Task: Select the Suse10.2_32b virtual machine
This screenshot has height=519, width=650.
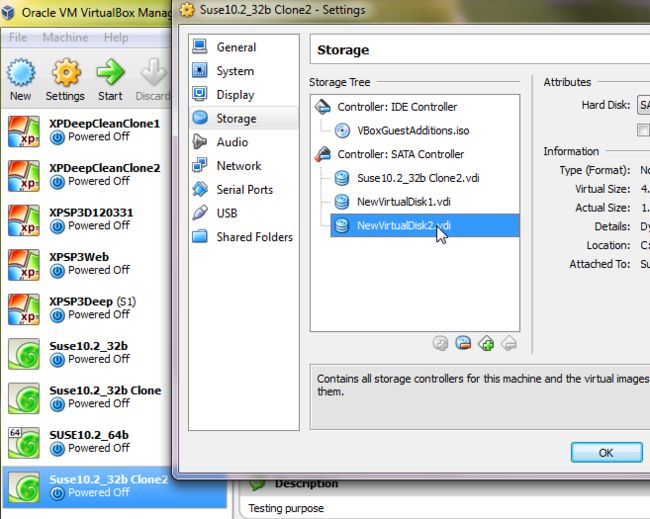Action: [87, 354]
